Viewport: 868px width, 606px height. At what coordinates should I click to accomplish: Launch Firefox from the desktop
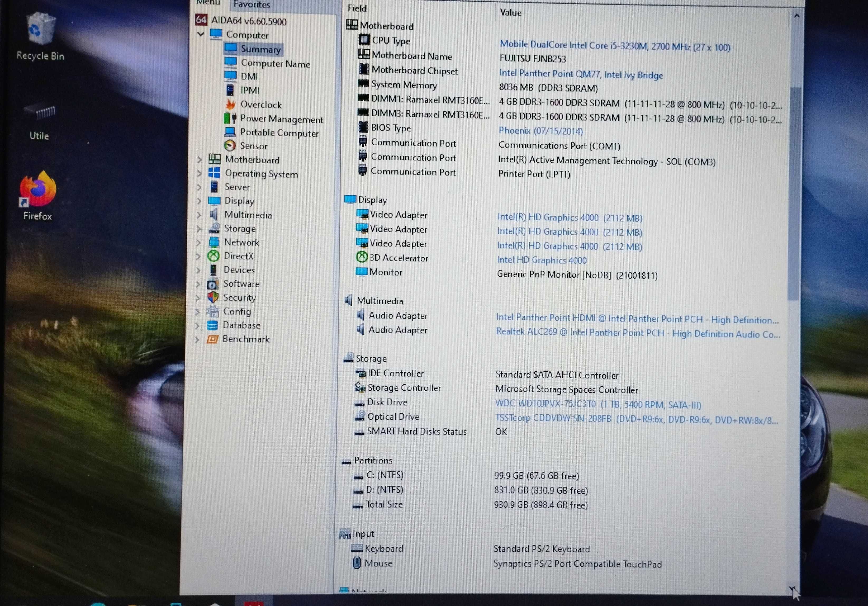coord(37,196)
